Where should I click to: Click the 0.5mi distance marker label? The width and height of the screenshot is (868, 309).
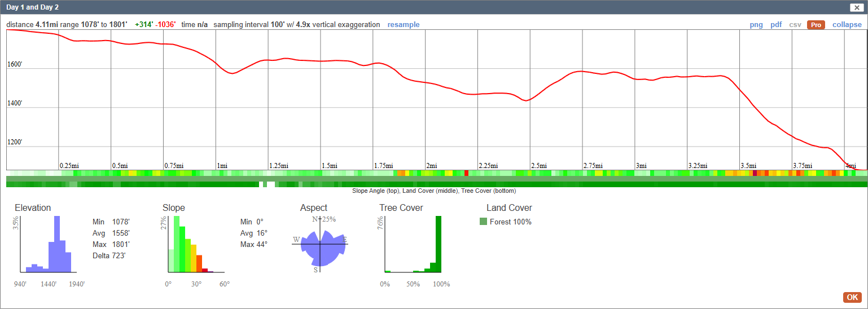[x=120, y=166]
